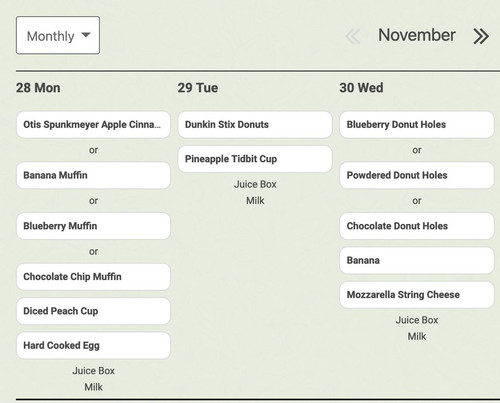The image size is (500, 403).
Task: View Chocolate Chip Muffin item
Action: [x=93, y=277]
